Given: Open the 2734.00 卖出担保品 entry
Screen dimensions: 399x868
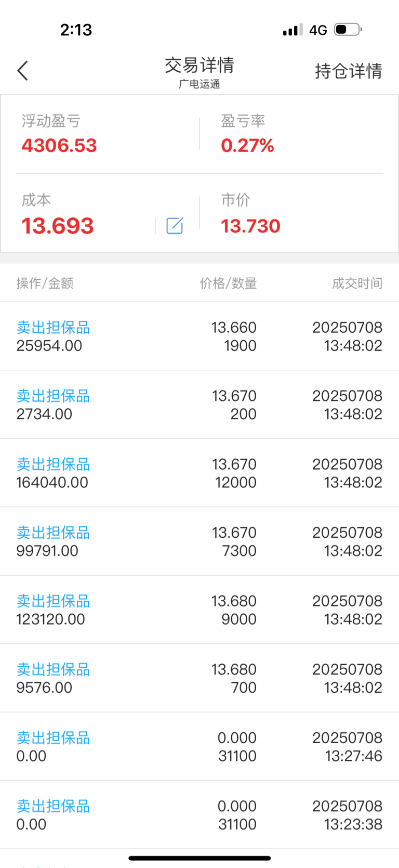Looking at the screenshot, I should 199,405.
